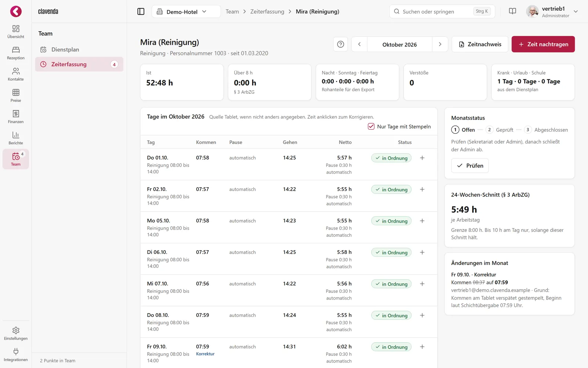588x368 pixels.
Task: Click the Prüfen button
Action: pyautogui.click(x=470, y=166)
